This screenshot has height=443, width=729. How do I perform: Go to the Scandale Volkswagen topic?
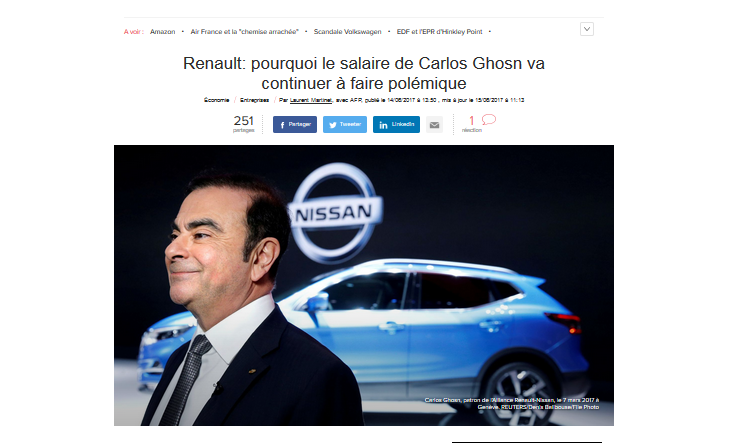(x=347, y=32)
